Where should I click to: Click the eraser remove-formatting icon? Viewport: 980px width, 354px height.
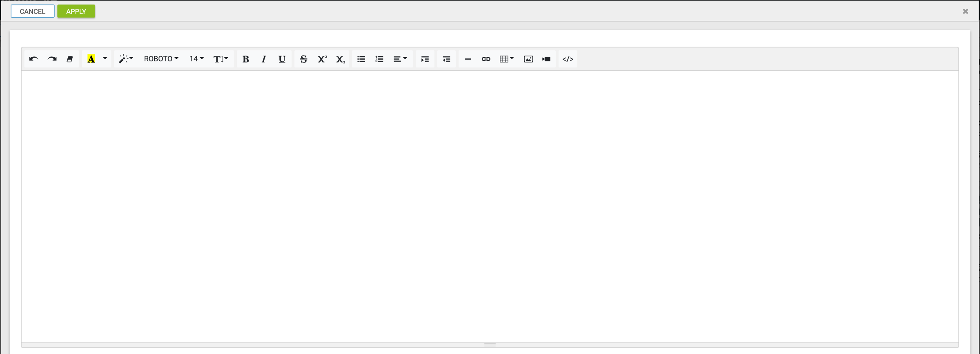[70, 59]
